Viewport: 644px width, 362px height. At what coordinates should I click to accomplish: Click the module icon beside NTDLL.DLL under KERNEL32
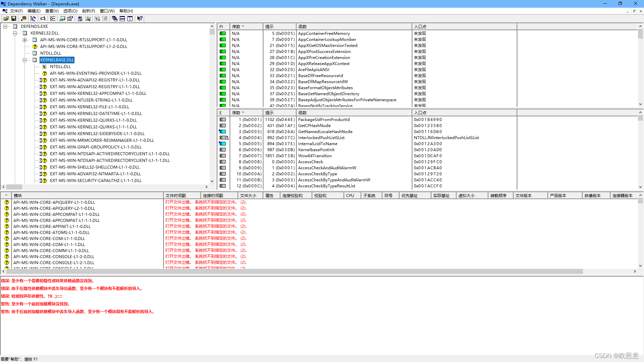pyautogui.click(x=35, y=53)
